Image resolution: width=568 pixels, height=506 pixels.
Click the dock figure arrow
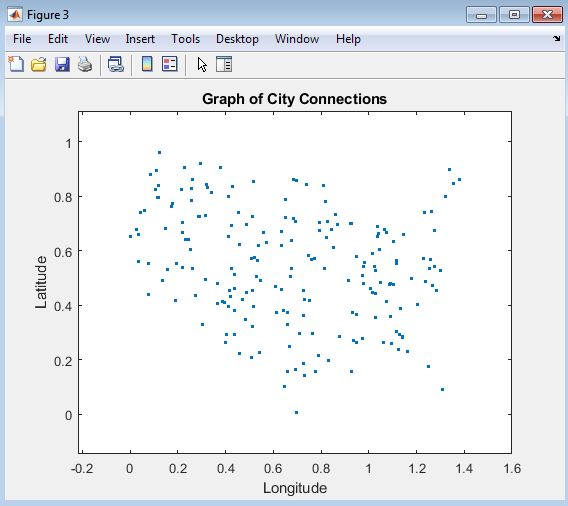556,38
